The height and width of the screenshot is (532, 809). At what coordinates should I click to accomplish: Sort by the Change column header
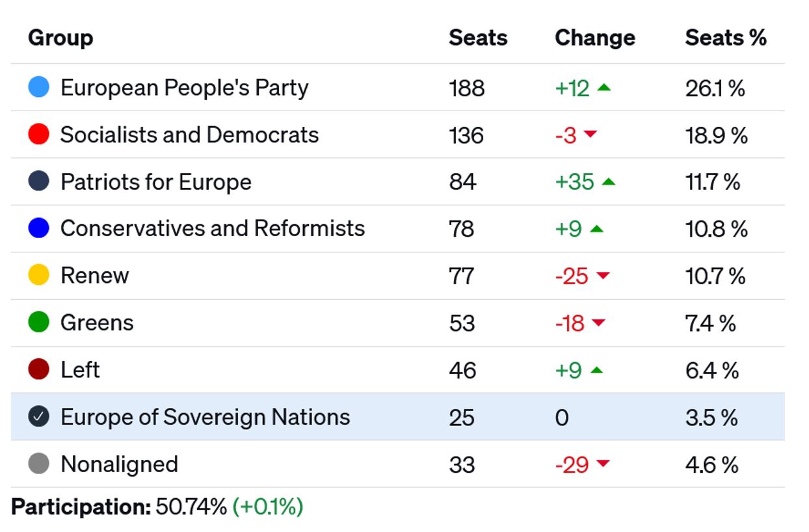(x=594, y=38)
